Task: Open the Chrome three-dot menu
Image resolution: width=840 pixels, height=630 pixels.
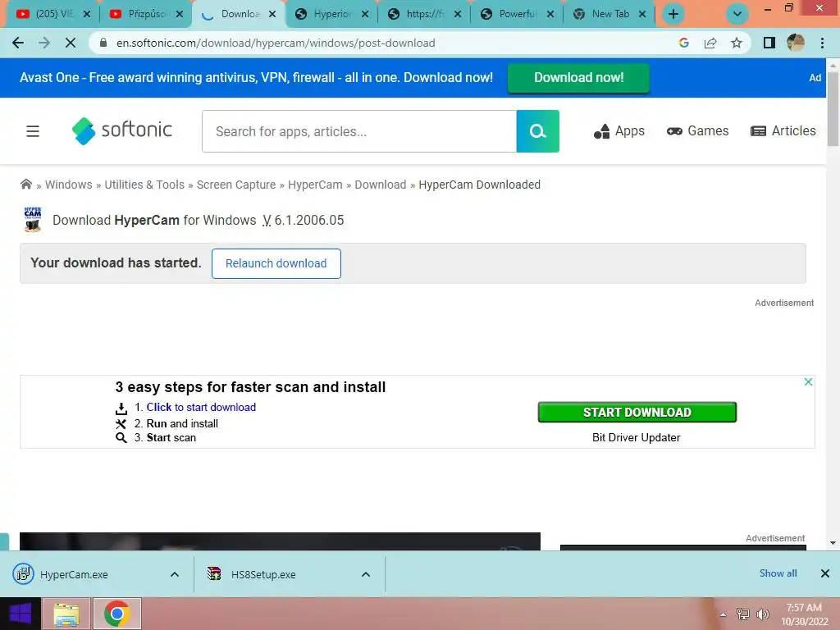Action: [822, 43]
